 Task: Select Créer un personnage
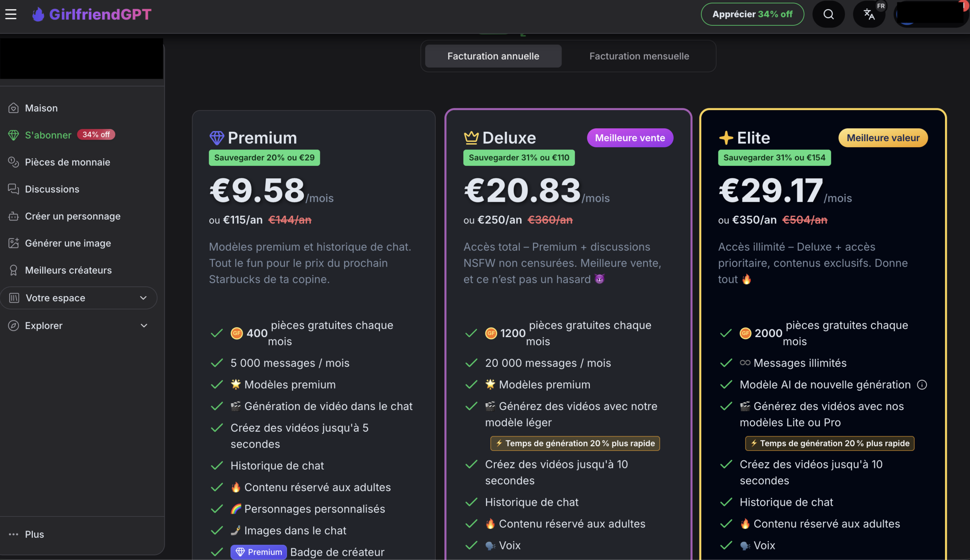click(73, 216)
